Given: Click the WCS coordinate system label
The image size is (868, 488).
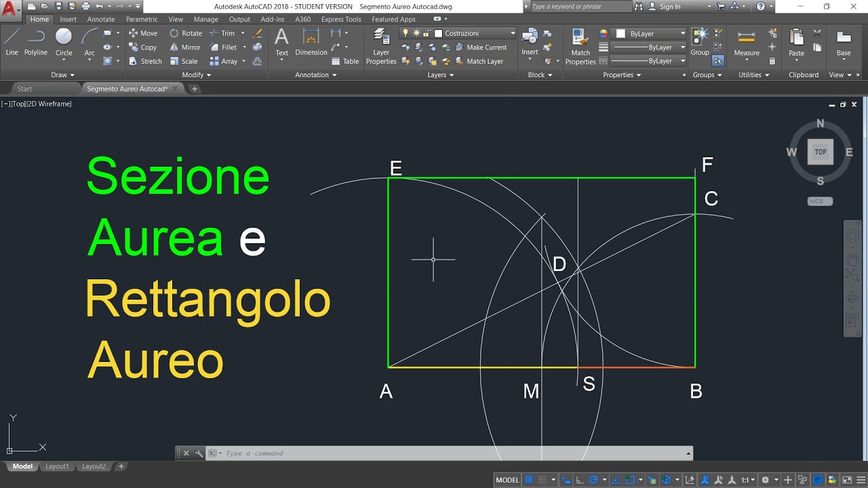Looking at the screenshot, I should [x=820, y=201].
